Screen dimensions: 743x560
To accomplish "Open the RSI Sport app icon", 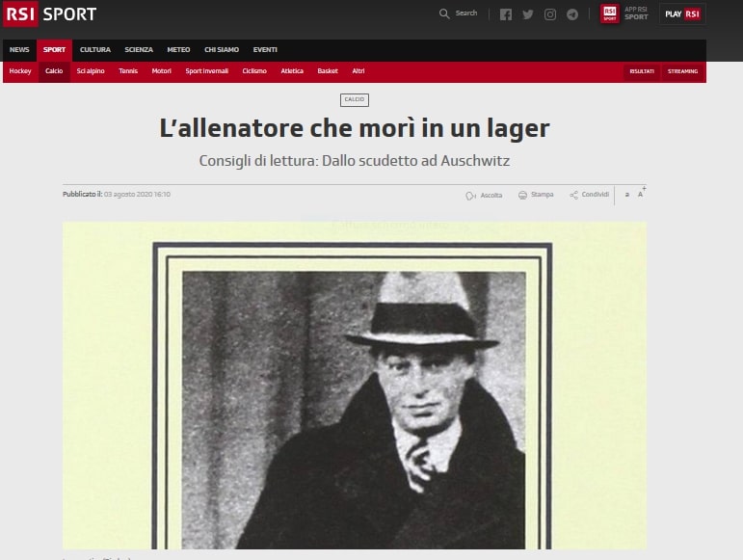I will (x=610, y=13).
